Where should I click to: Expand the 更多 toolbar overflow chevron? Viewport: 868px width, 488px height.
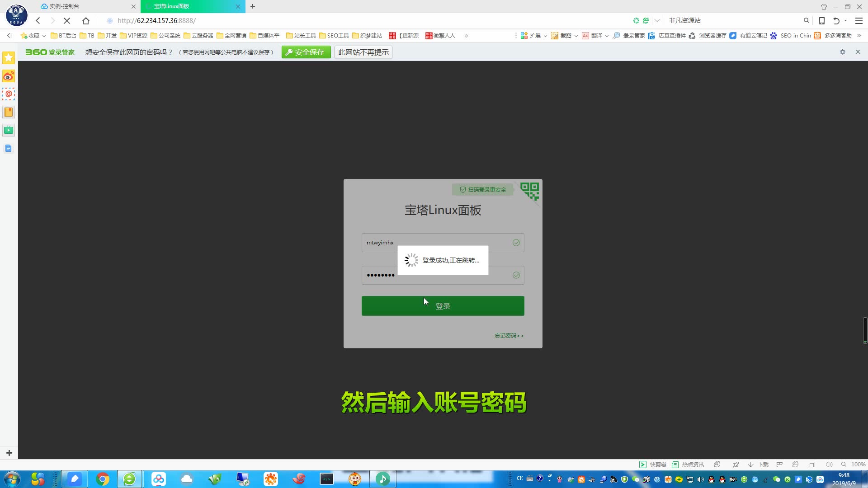(x=467, y=35)
